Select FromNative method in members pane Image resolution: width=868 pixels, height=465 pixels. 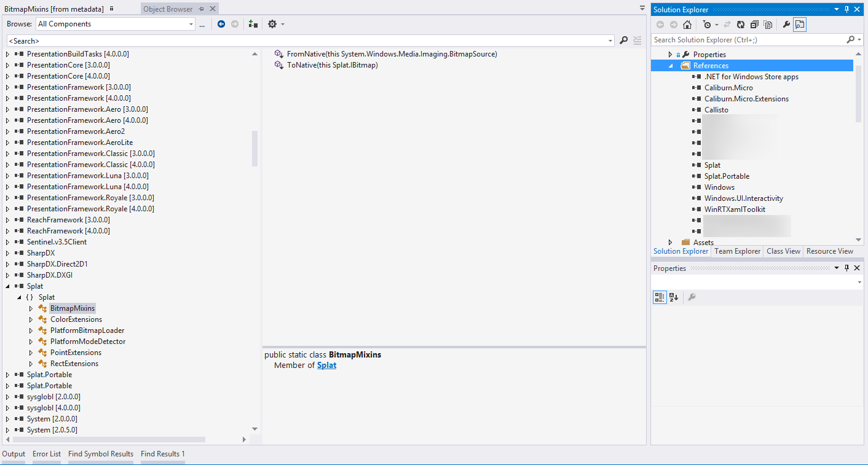click(x=392, y=54)
